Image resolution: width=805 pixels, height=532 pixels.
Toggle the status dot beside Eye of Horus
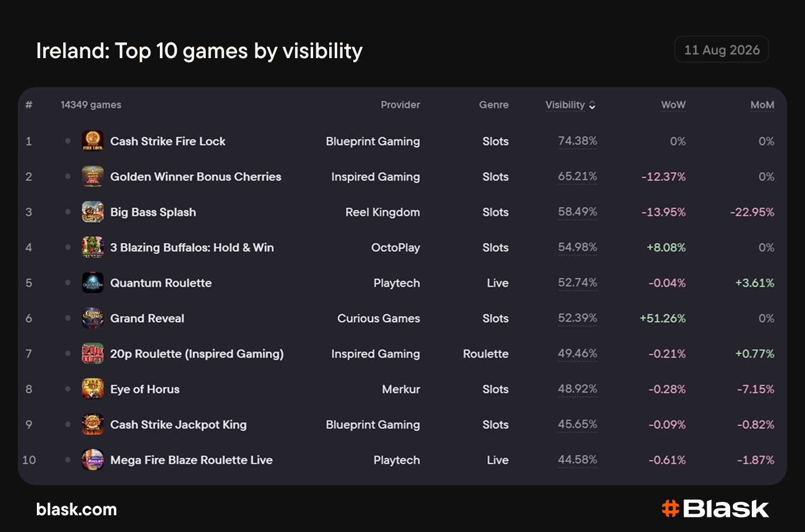(x=68, y=389)
